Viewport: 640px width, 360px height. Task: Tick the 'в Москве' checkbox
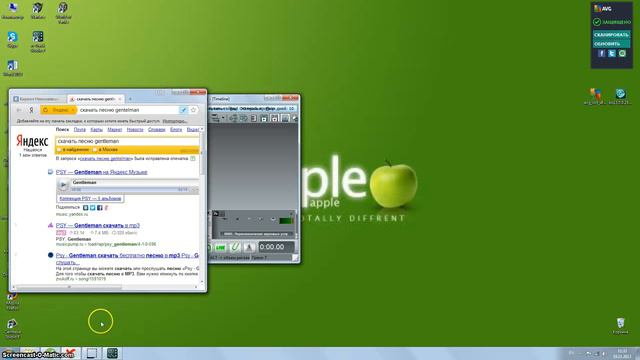[95, 150]
